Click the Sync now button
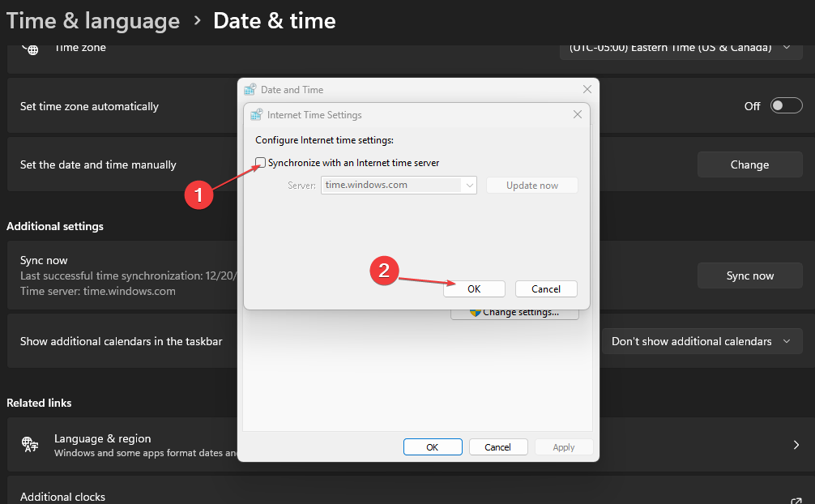 [x=749, y=275]
